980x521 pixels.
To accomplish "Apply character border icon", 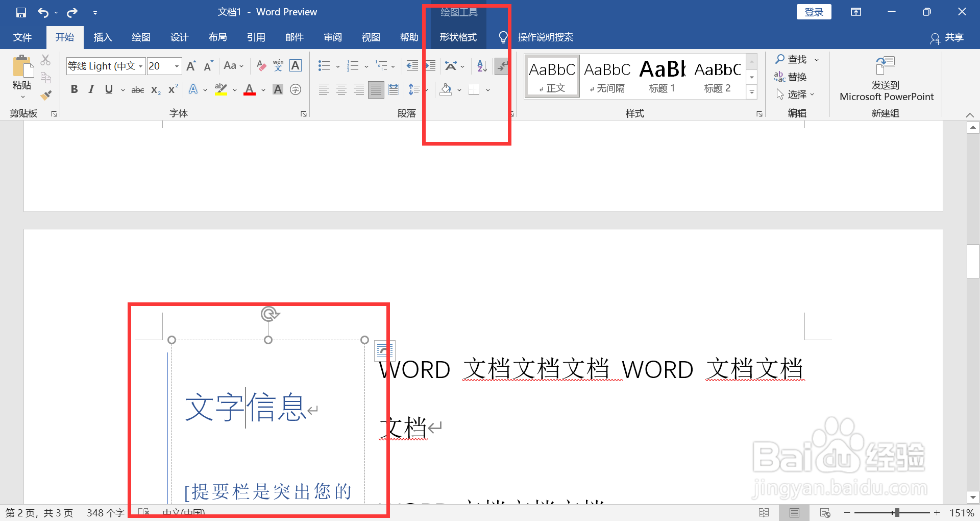I will 296,66.
